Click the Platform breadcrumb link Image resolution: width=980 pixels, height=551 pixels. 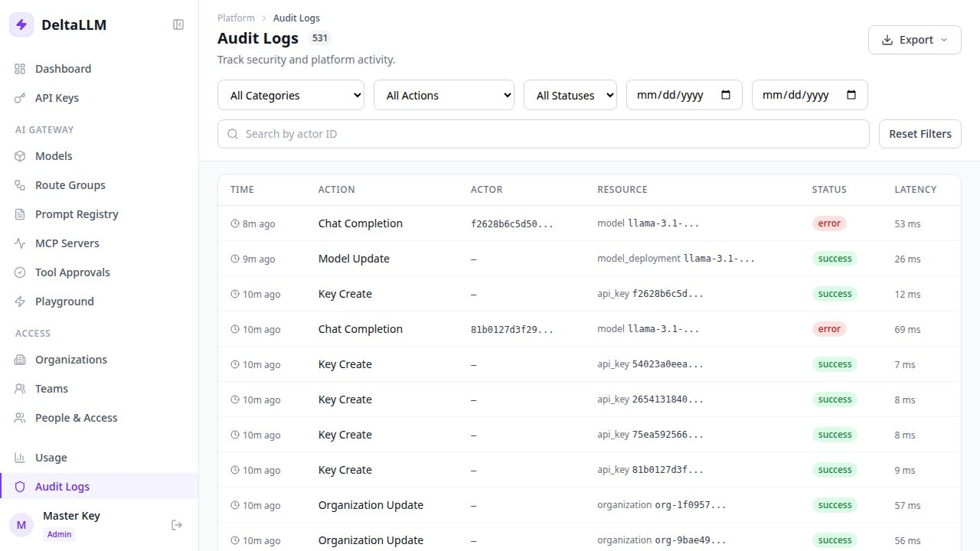(x=236, y=18)
